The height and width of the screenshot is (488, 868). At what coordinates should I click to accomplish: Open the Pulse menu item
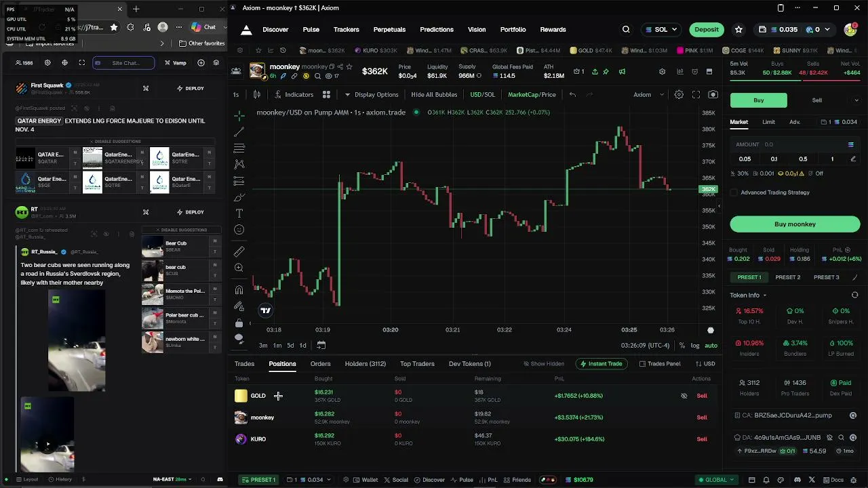point(311,30)
